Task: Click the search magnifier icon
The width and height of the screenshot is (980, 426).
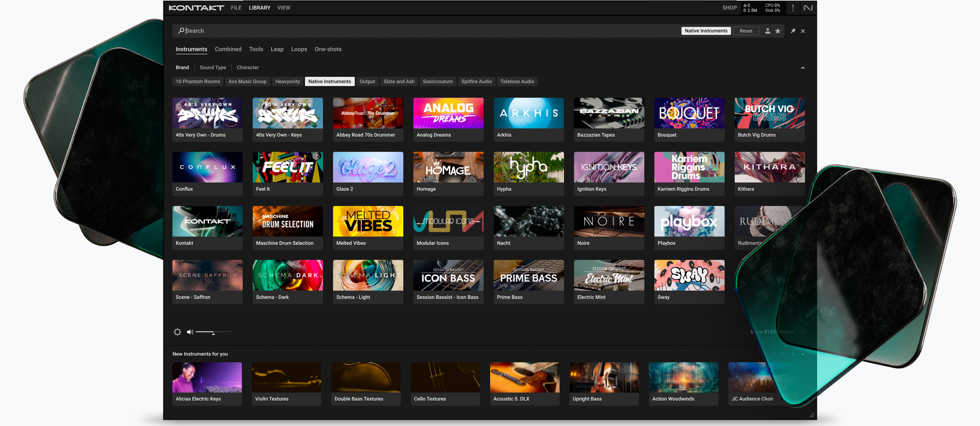Action: pyautogui.click(x=181, y=30)
